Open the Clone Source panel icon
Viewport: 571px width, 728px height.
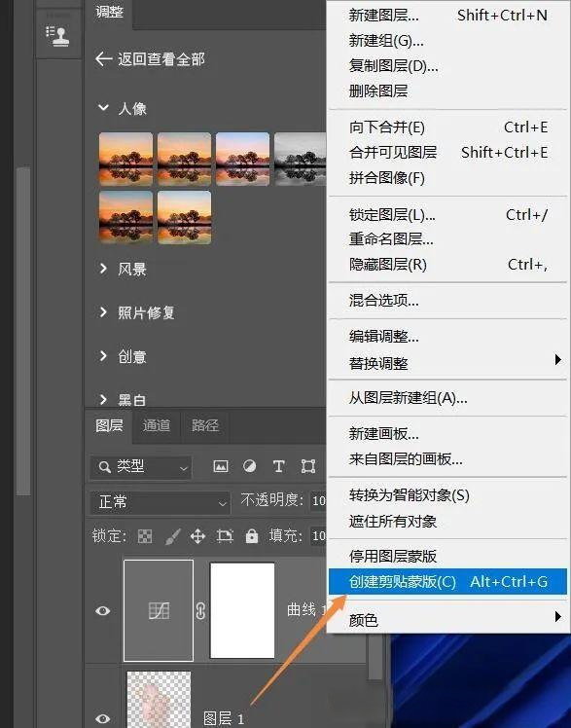58,36
